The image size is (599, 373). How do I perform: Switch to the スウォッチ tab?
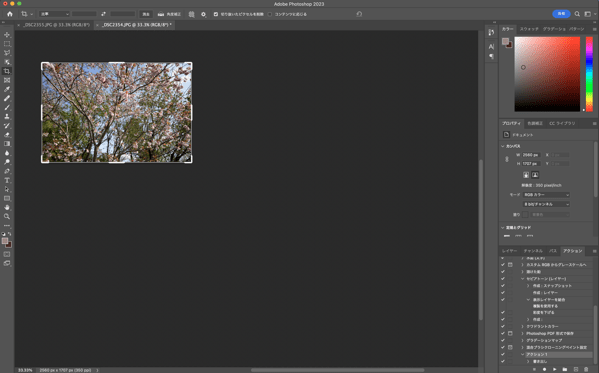(529, 29)
